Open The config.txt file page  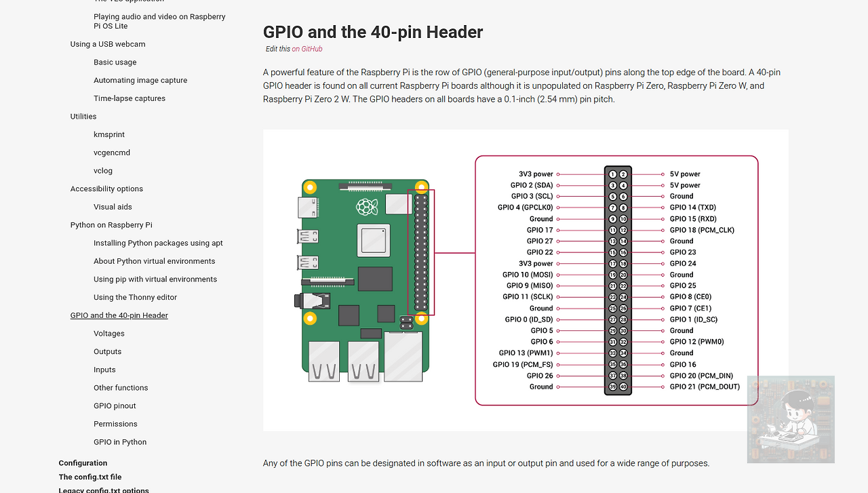tap(89, 477)
